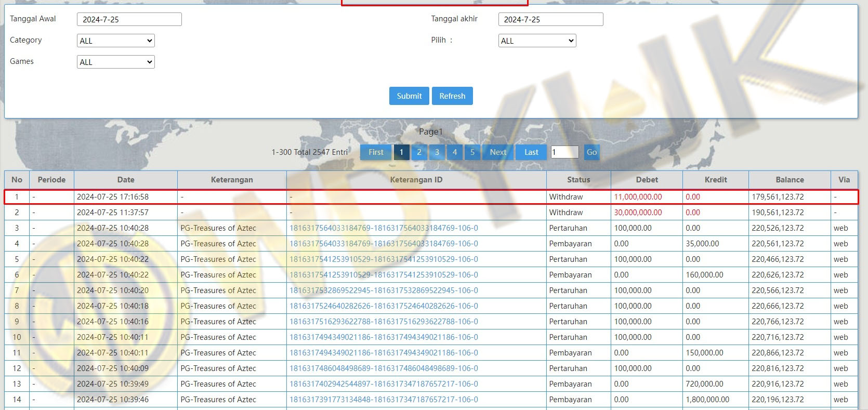Click the Debet column header

[x=647, y=180]
